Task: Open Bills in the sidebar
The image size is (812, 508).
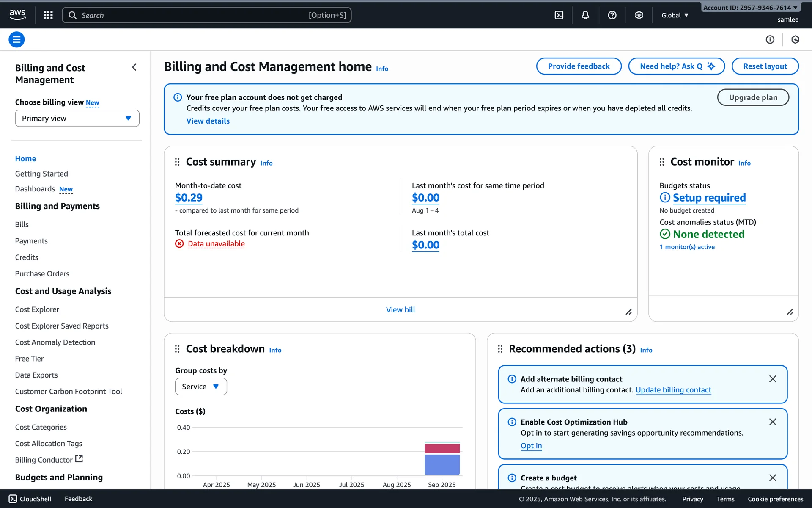Action: tap(22, 224)
